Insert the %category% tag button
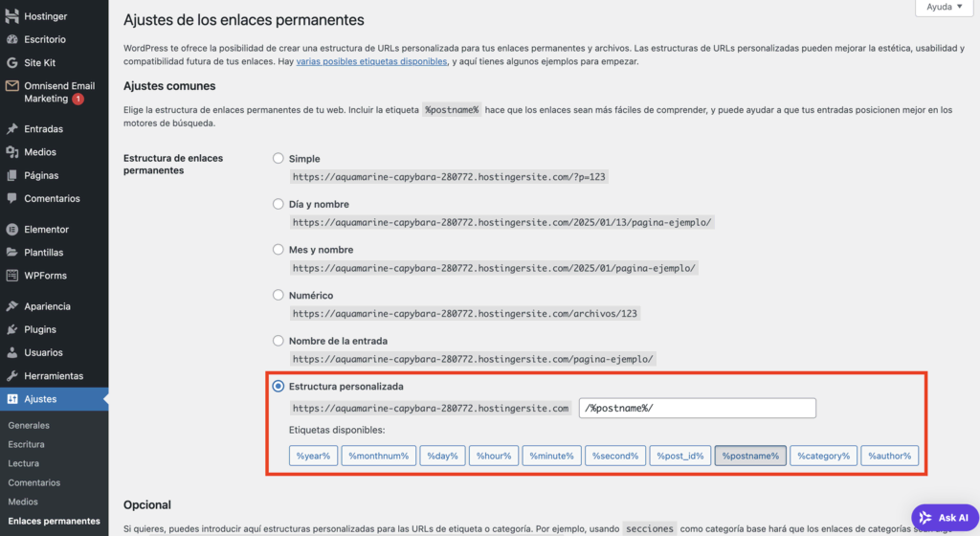The height and width of the screenshot is (536, 980). [823, 456]
